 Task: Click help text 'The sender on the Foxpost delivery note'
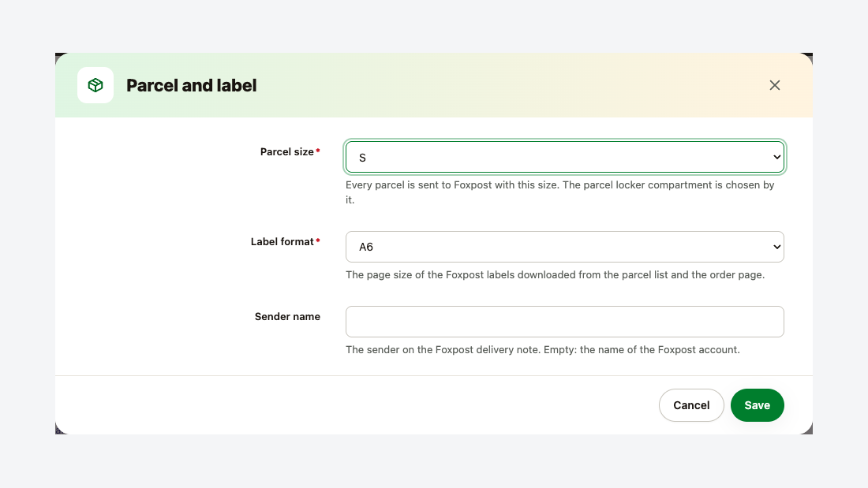pos(543,350)
